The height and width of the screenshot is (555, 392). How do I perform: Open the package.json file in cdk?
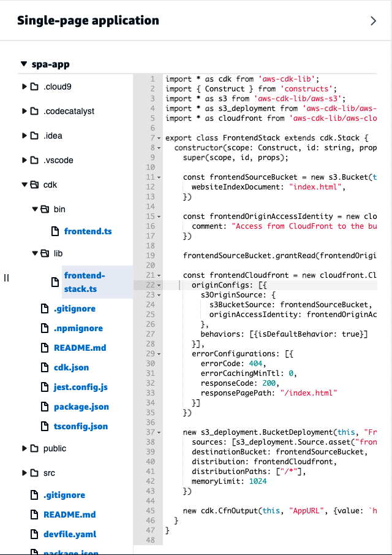pos(81,407)
